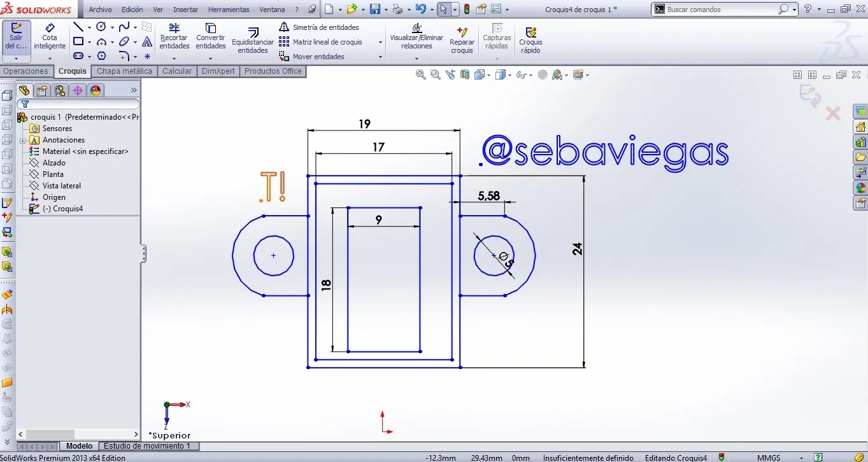Select Sensores in the feature tree
Viewport: 868px width, 462px height.
pos(57,129)
